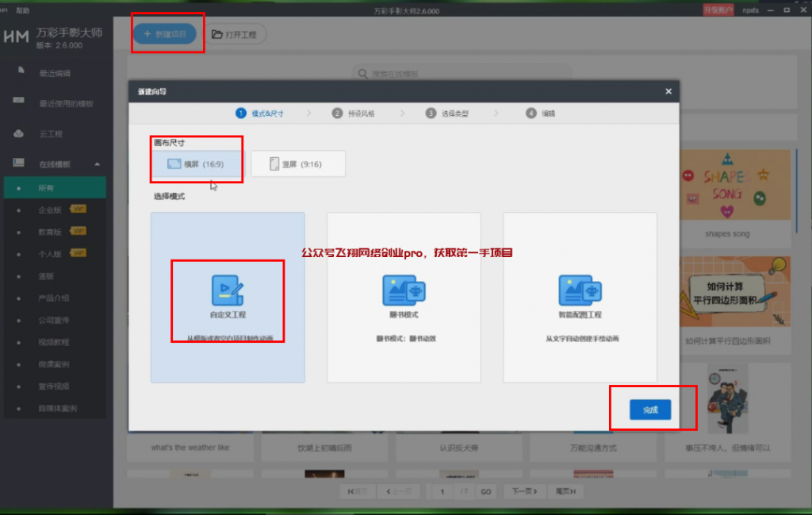Select 横屏 (16:9) canvas size
812x515 pixels.
tap(195, 164)
